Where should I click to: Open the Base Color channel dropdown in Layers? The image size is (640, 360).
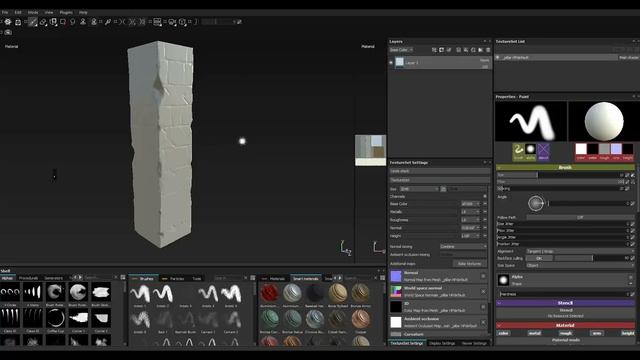[401, 50]
